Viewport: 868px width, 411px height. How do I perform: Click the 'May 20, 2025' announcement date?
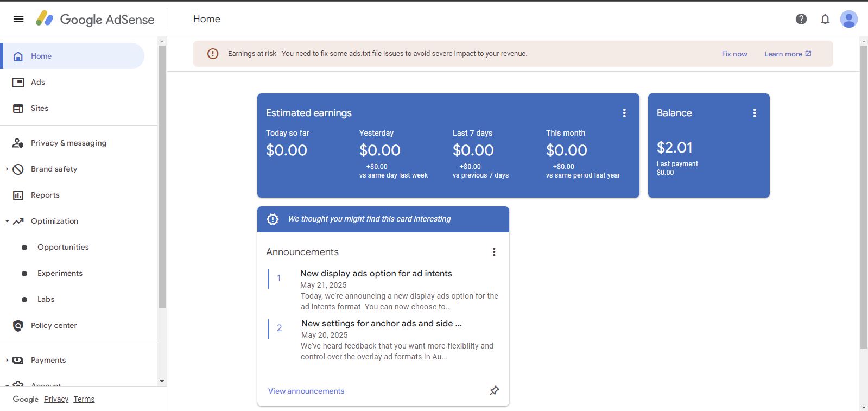tap(325, 335)
